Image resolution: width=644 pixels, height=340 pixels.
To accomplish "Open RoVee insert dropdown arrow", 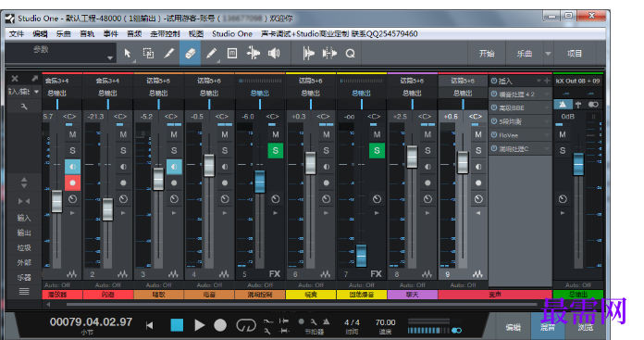I will [546, 135].
